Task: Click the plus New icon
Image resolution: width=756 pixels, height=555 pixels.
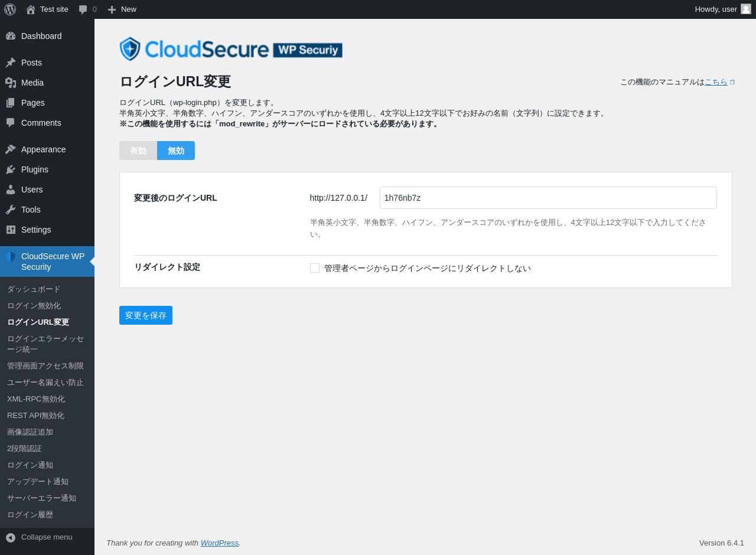Action: pyautogui.click(x=112, y=9)
